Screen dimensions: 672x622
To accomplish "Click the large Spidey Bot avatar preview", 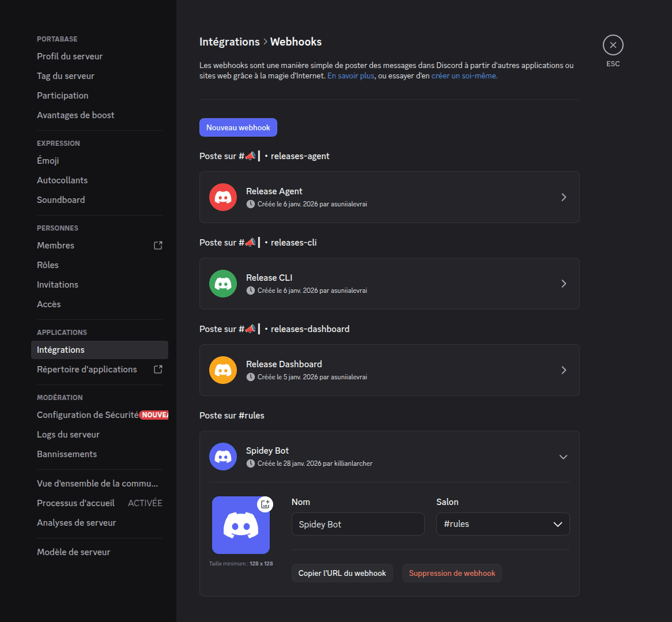I will [x=242, y=525].
